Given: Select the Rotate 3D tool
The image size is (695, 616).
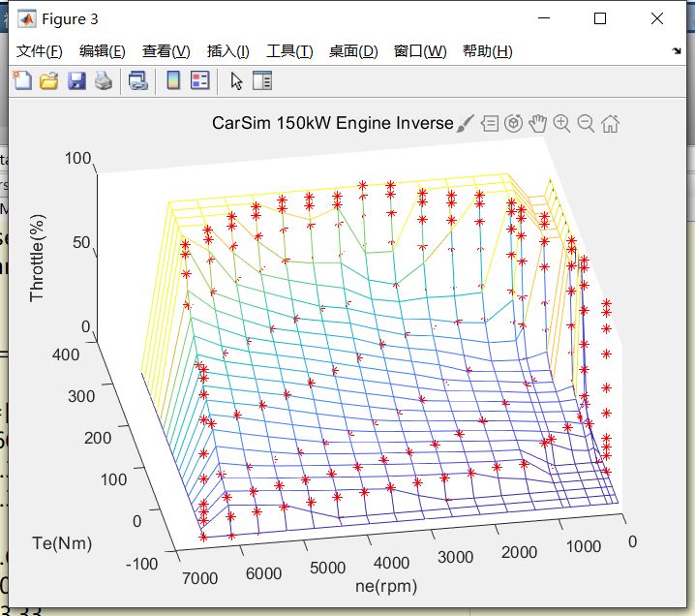Looking at the screenshot, I should coord(513,123).
